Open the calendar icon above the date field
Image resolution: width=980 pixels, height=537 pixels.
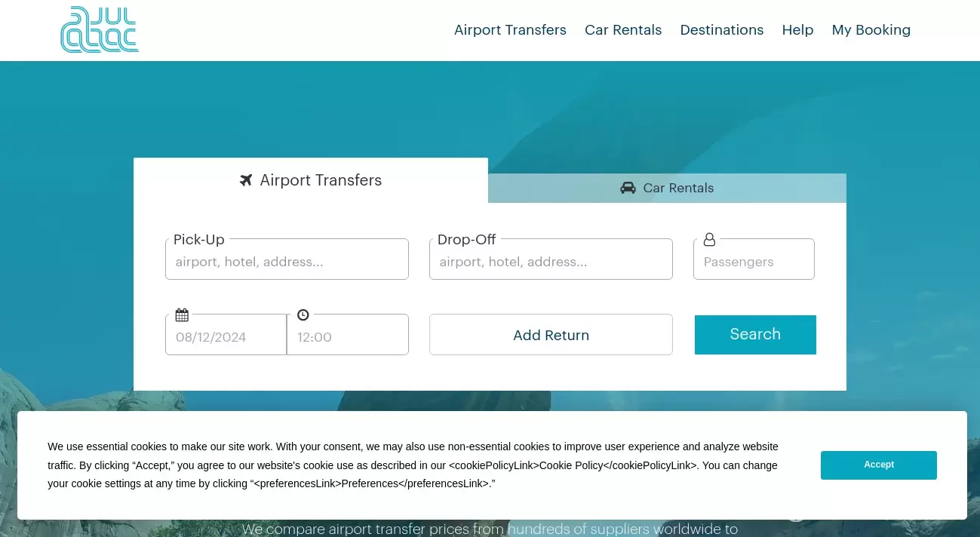pyautogui.click(x=182, y=315)
